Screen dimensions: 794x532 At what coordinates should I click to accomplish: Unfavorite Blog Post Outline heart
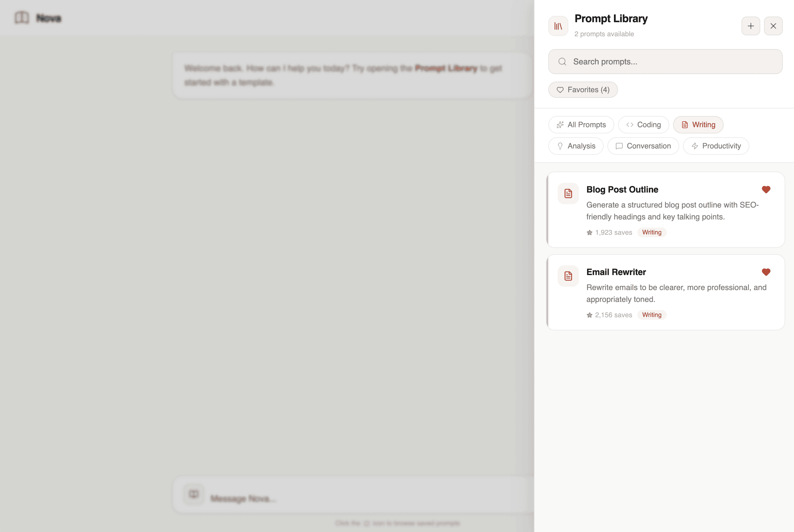pos(766,189)
